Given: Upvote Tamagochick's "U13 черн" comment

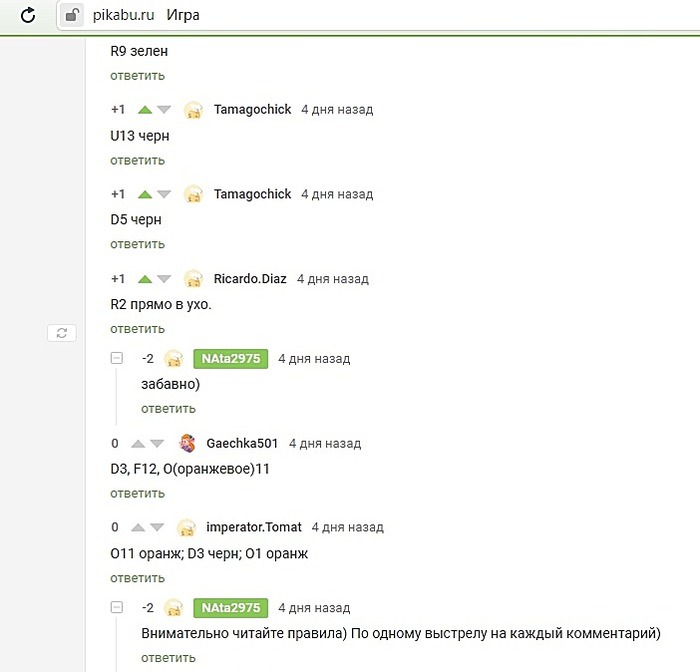Looking at the screenshot, I should [145, 110].
